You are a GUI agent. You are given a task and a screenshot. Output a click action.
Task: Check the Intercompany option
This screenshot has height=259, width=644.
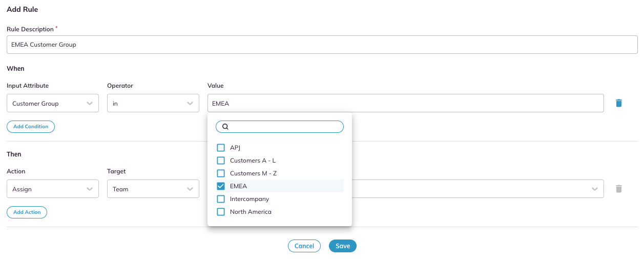tap(221, 199)
